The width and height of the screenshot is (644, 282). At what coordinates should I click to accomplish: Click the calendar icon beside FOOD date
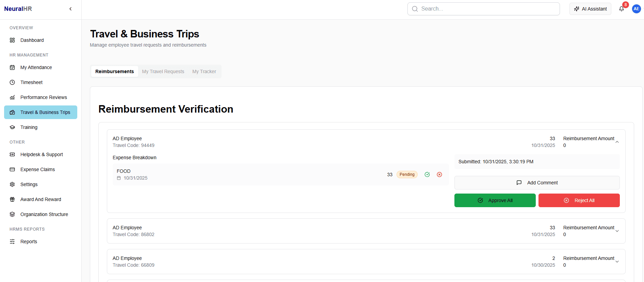pyautogui.click(x=119, y=178)
